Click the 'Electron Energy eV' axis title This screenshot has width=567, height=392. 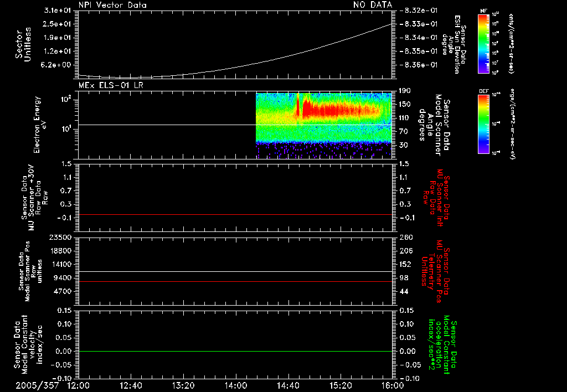[x=40, y=125]
